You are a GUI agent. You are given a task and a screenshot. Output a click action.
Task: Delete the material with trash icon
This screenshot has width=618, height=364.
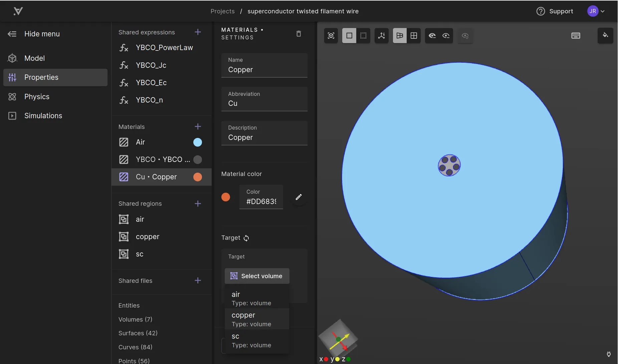tap(299, 34)
